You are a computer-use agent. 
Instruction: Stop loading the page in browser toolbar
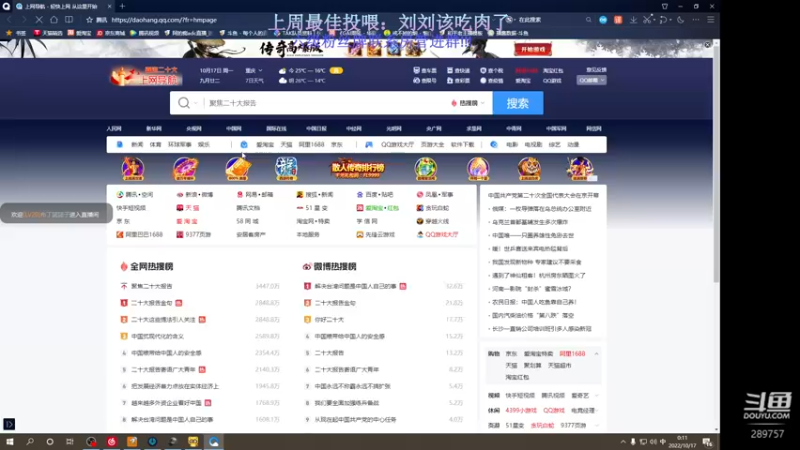click(x=39, y=20)
